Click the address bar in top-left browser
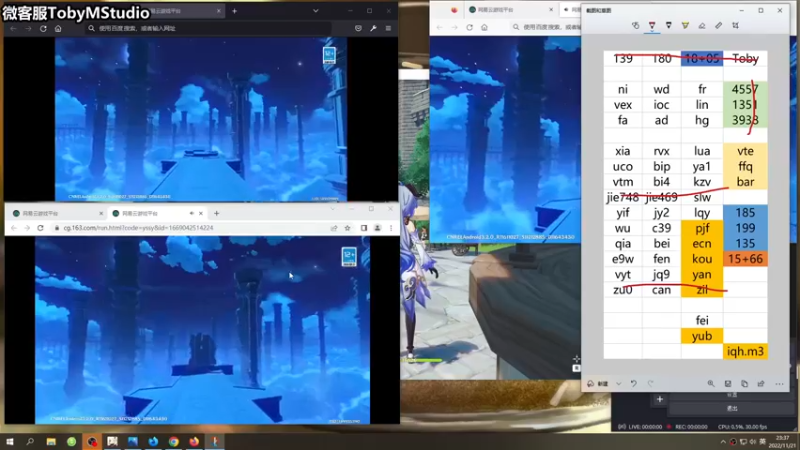The height and width of the screenshot is (450, 800). pos(209,29)
